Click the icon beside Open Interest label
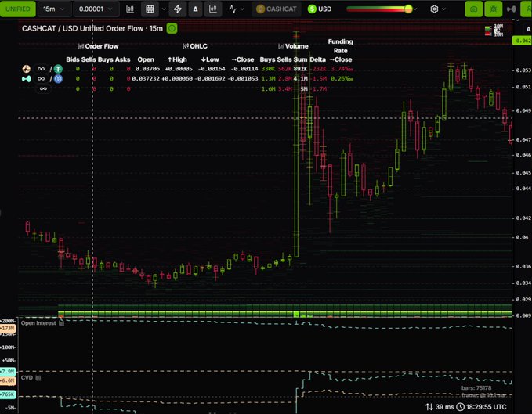 [61, 323]
